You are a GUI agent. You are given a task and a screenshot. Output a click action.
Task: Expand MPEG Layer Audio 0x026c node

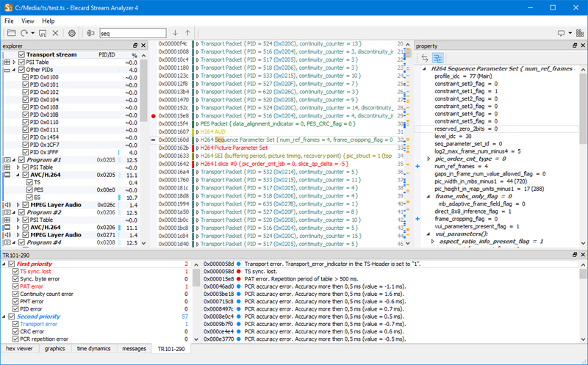pos(18,205)
